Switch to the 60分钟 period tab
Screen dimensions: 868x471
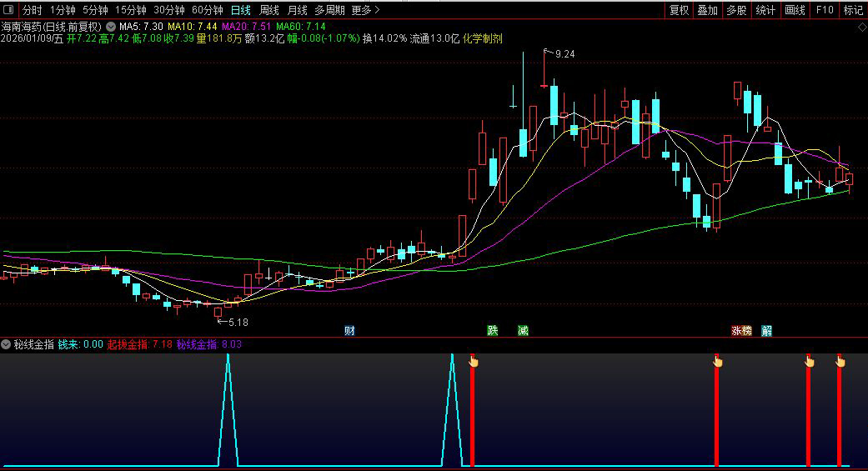click(x=207, y=11)
